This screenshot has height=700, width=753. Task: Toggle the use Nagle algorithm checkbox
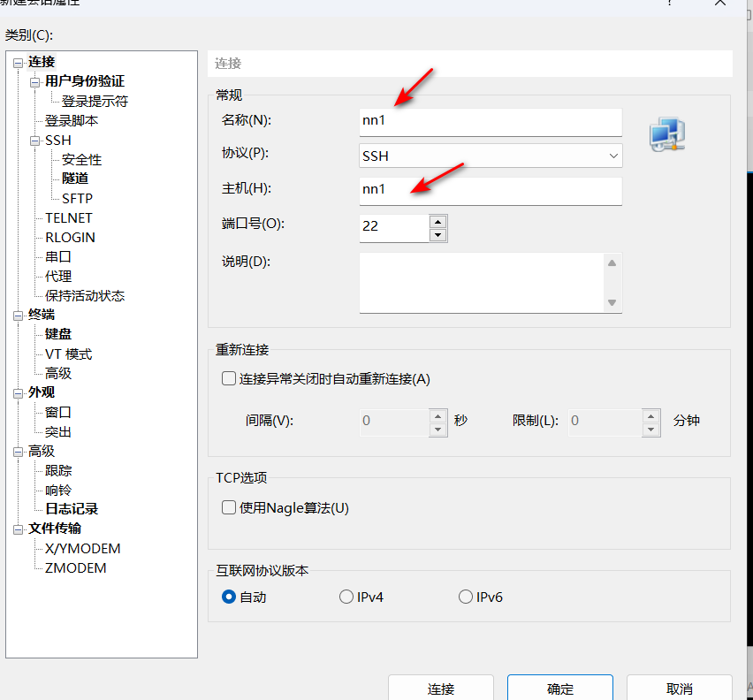tap(229, 507)
